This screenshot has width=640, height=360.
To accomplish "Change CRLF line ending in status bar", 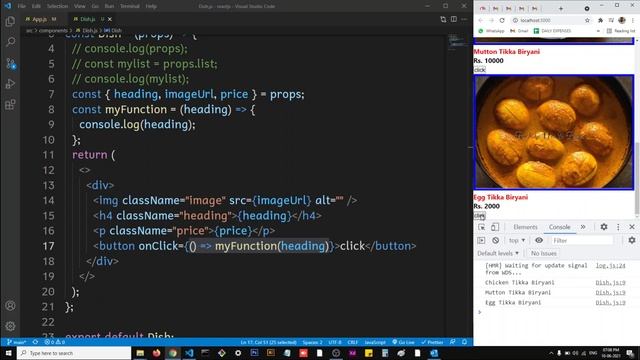I will tap(353, 342).
